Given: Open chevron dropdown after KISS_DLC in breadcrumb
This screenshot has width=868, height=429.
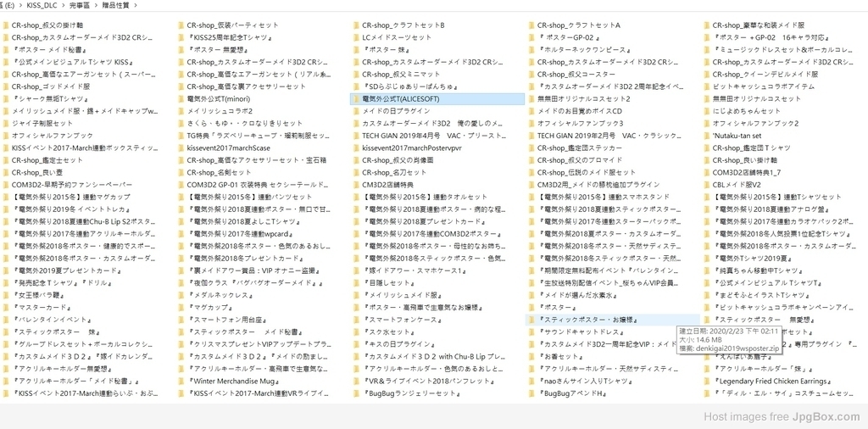Looking at the screenshot, I should point(63,5).
